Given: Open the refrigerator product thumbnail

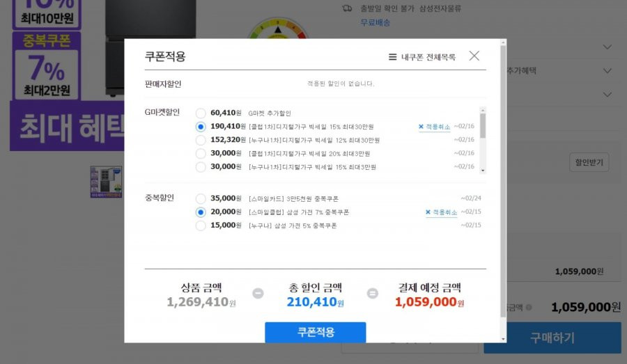Looking at the screenshot, I should tap(106, 182).
